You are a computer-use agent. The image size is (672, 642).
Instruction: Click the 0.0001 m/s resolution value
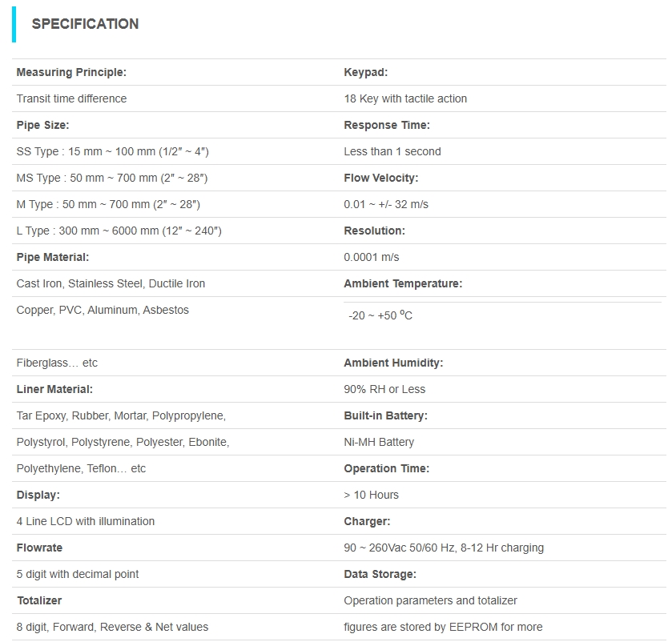pos(372,257)
